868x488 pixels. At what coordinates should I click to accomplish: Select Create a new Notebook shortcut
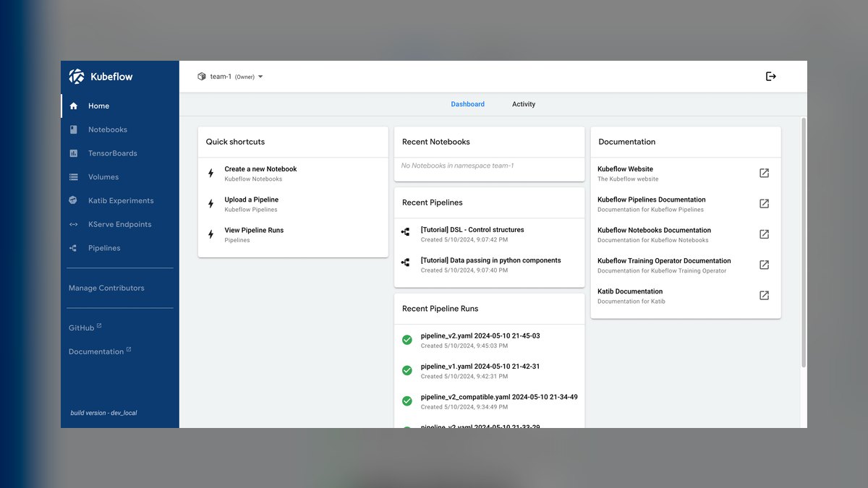(293, 174)
